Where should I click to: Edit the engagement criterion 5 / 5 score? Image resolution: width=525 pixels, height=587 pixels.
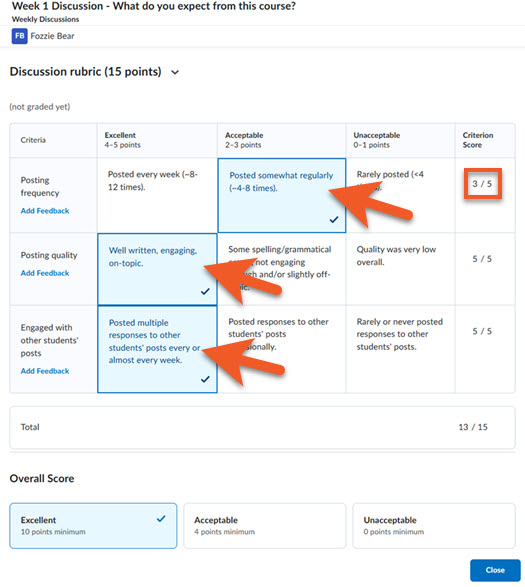482,331
